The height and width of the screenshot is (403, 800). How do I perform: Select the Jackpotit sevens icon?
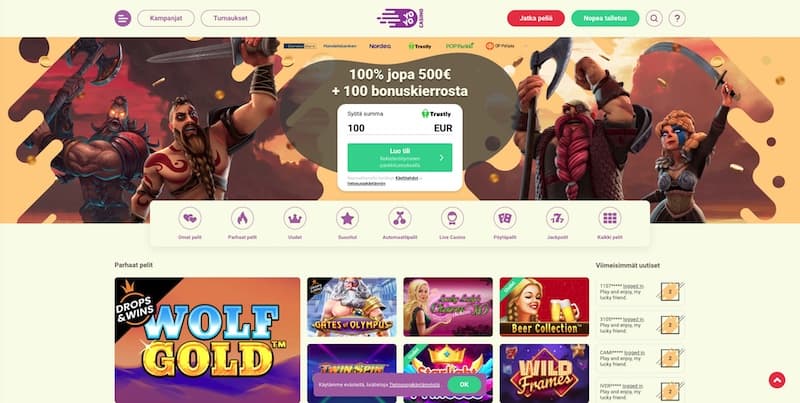[x=557, y=218]
